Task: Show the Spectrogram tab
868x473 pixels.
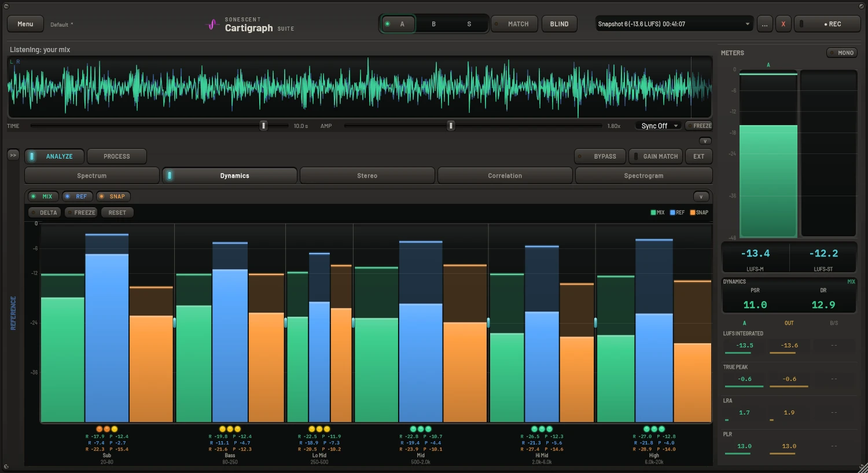Action: tap(643, 175)
